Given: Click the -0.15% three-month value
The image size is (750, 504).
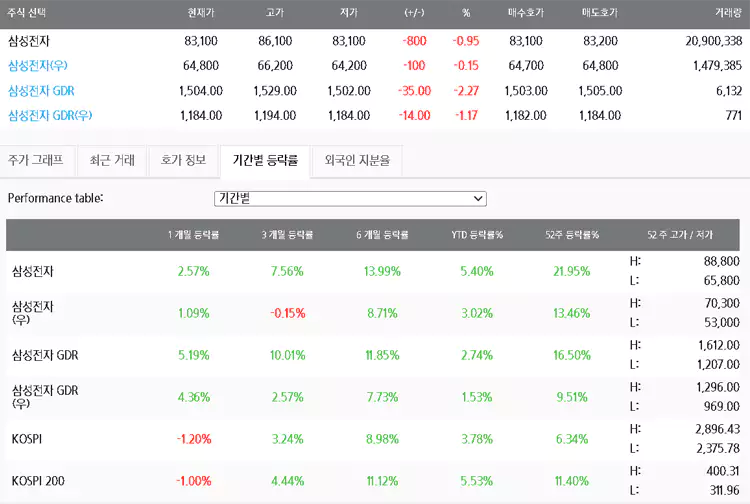Looking at the screenshot, I should 287,314.
